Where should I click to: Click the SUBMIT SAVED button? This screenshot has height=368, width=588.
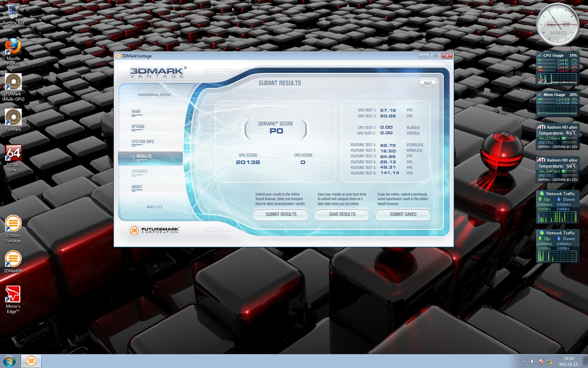tap(403, 214)
